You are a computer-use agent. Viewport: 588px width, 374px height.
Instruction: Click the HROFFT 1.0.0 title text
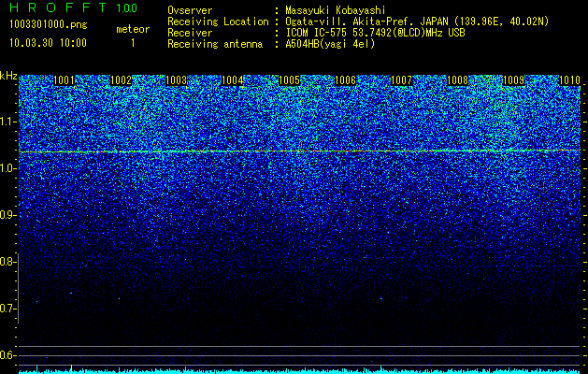click(73, 7)
